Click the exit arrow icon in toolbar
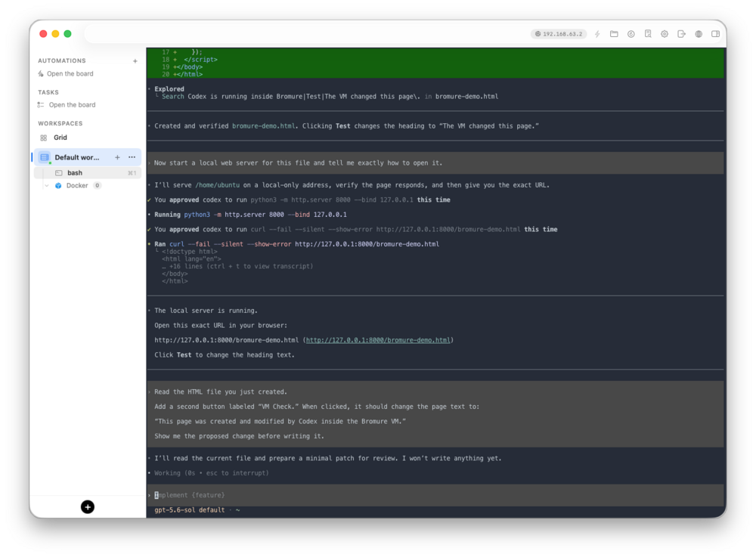756x557 pixels. coord(681,34)
